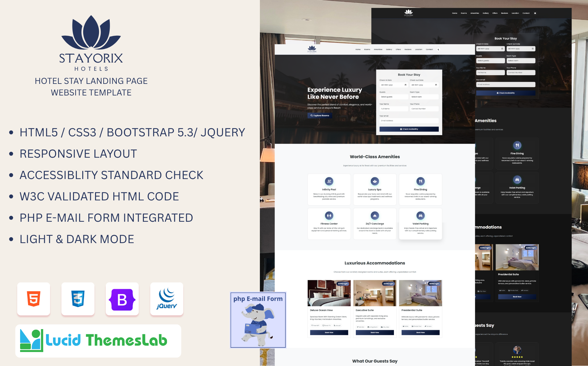
Task: Book the Executive Suite with Book Now
Action: [375, 332]
